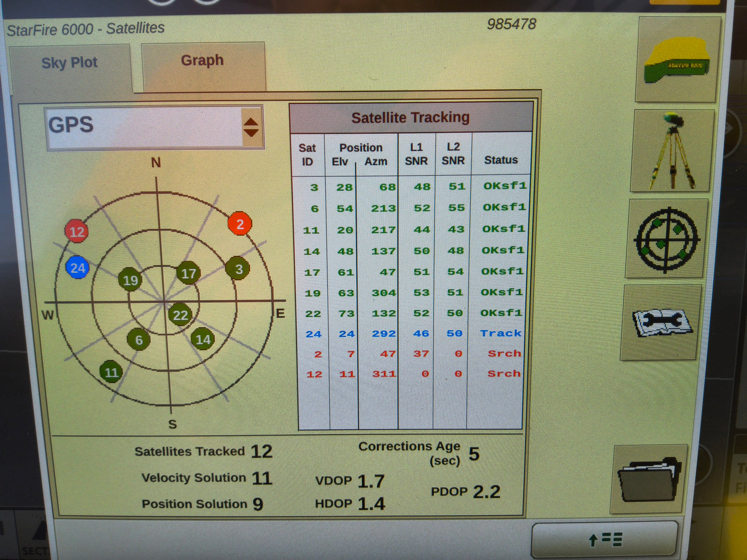Click OKsf1 status in satellite 22 row
The image size is (747, 560).
(501, 313)
